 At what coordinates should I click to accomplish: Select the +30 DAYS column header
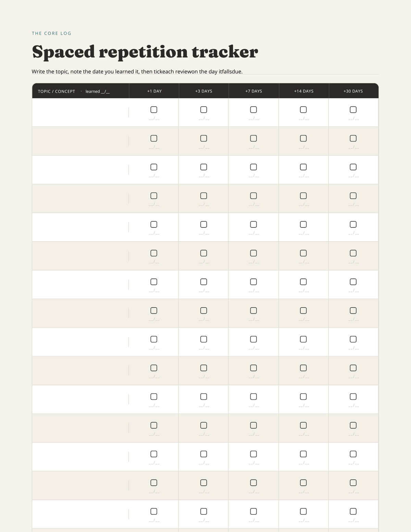point(353,91)
